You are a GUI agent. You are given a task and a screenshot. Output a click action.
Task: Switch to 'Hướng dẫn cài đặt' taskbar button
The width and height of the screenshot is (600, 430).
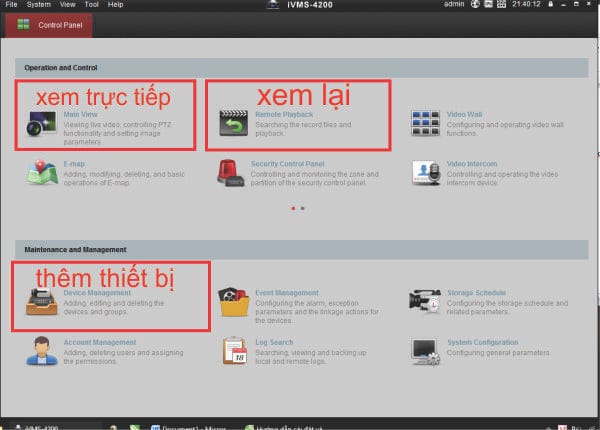tap(284, 428)
